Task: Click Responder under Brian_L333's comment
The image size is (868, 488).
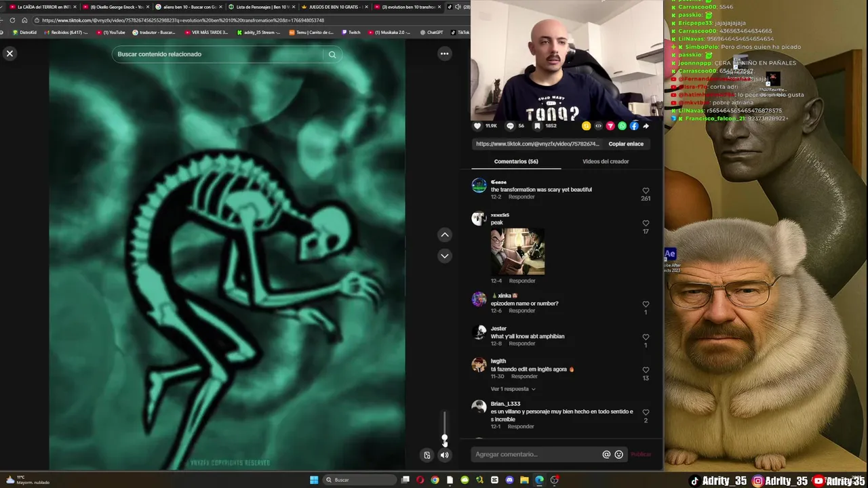Action: click(x=521, y=426)
